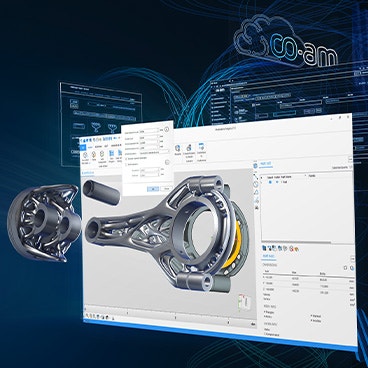Open the small dropdown right of the lower Part Info tab

353,259
